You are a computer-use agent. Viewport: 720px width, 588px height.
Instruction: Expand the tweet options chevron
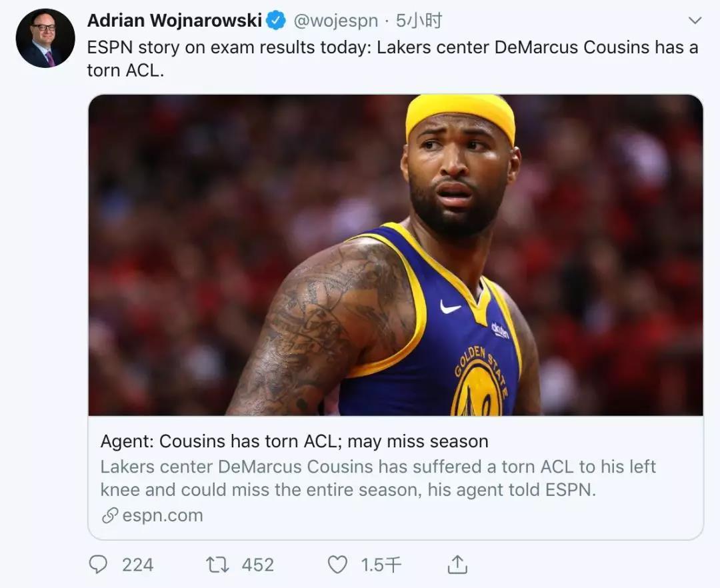point(695,20)
